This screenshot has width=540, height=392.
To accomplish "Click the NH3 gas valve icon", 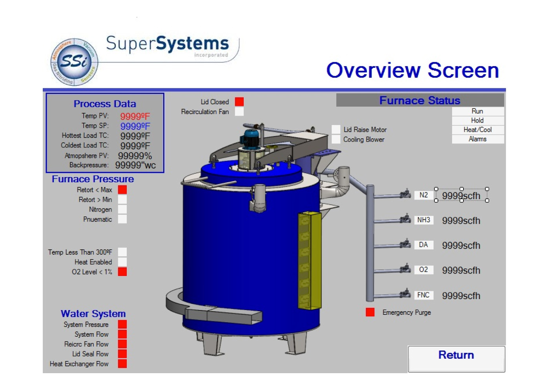I will pos(405,219).
